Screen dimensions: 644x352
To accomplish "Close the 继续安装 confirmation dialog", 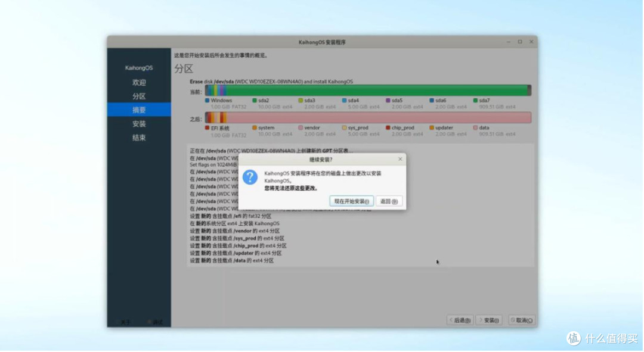I will pyautogui.click(x=401, y=159).
